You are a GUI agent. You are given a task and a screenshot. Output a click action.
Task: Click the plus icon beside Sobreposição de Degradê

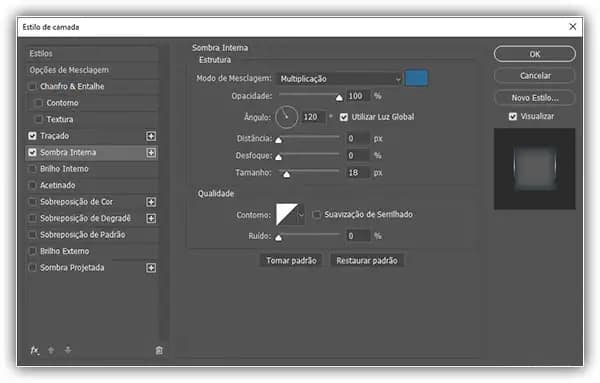pyautogui.click(x=151, y=218)
